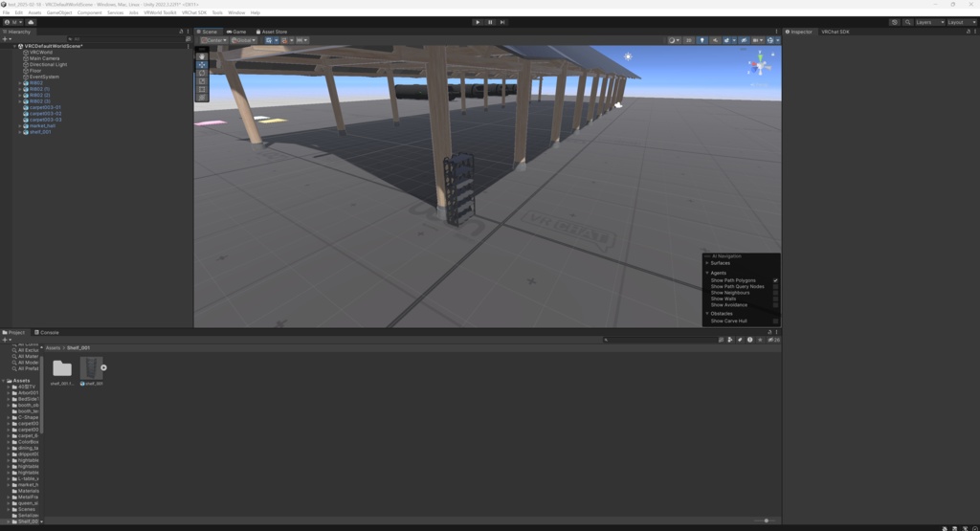Open the Gizmos menu icon
Screen dimensions: 980x531
point(772,40)
